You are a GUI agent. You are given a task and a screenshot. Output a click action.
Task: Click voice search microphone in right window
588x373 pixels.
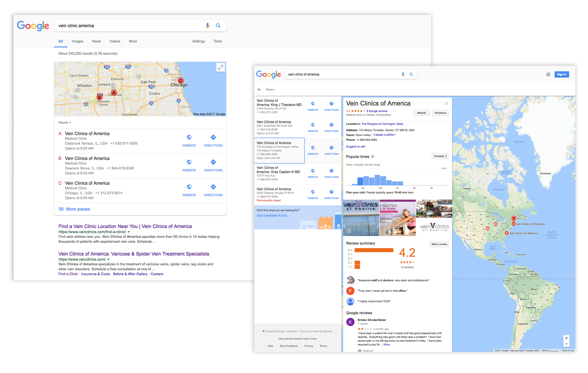[x=403, y=74]
